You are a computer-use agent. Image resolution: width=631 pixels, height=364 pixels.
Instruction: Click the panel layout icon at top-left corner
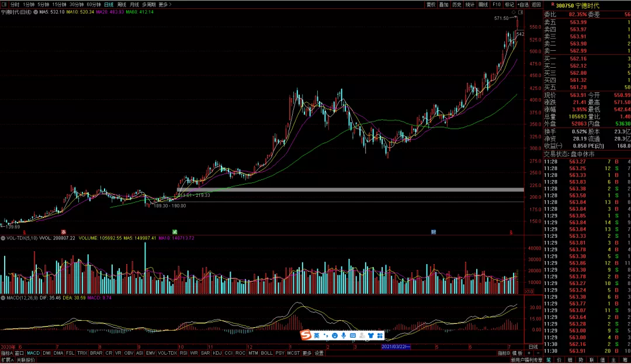point(4,5)
